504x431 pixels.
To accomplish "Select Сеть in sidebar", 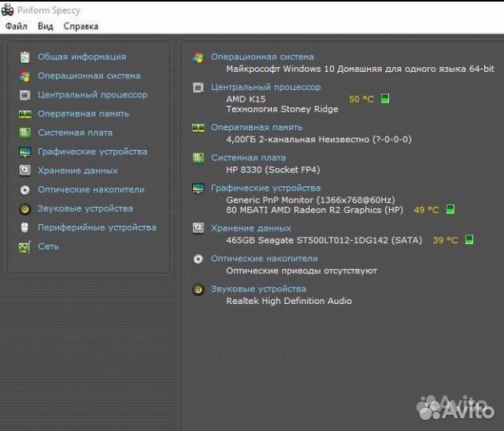I will pos(48,247).
